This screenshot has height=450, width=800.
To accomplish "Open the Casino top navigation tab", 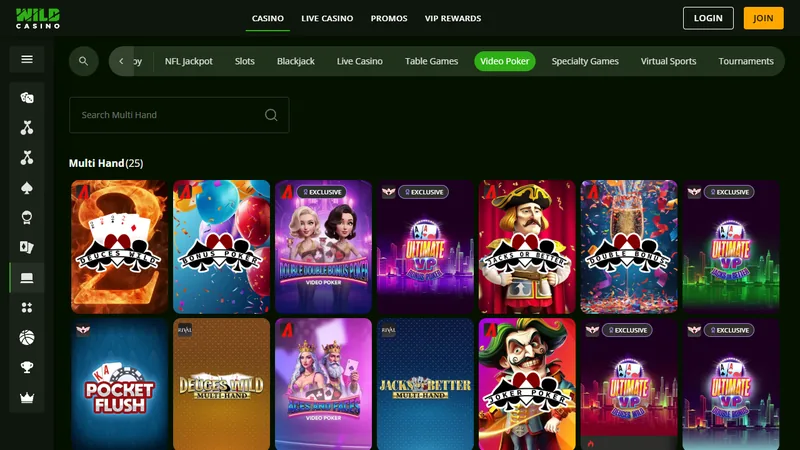I will pos(268,18).
